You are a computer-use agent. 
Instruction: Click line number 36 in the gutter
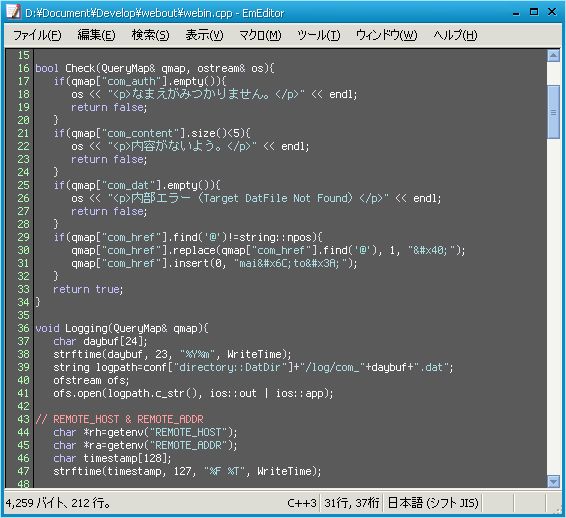(23, 328)
